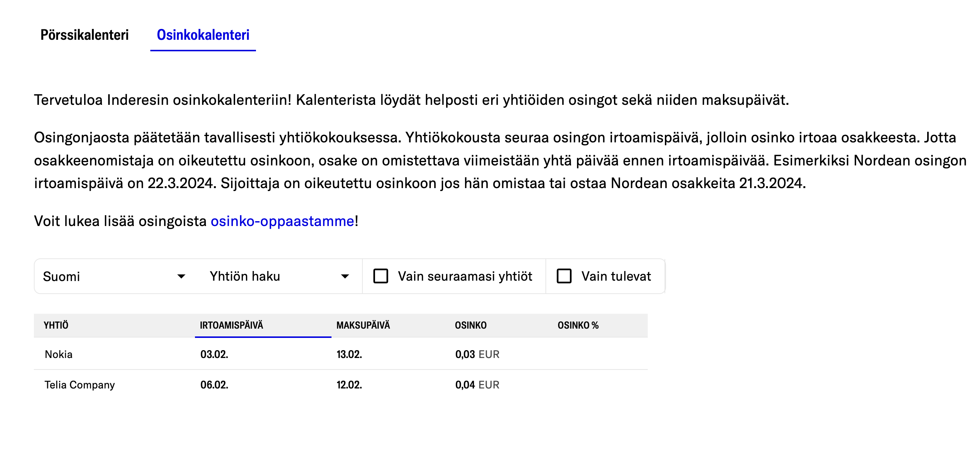Sort by Irtoamispäivä column header
980x455 pixels.
[x=231, y=325]
